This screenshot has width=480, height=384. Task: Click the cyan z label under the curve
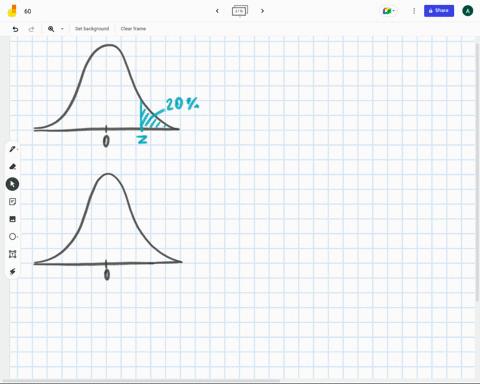point(142,139)
